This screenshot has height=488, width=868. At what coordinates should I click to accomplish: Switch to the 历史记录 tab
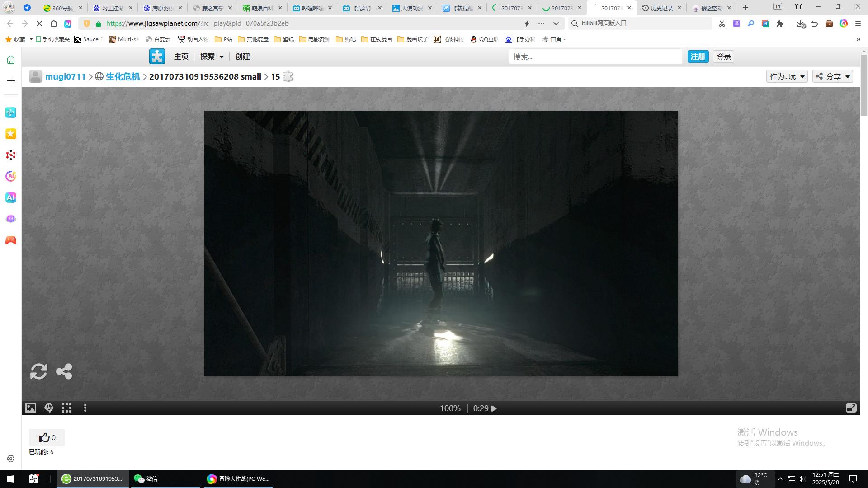click(661, 8)
